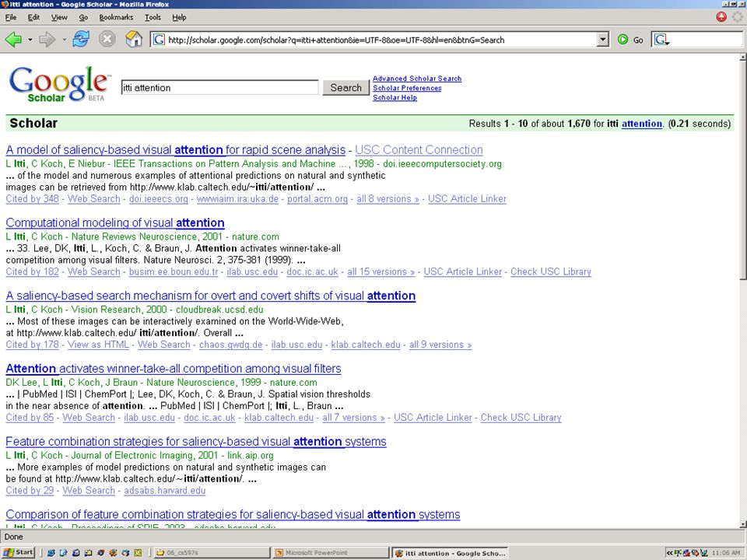The image size is (747, 560).
Task: Open the 'all 7 versions' link
Action: tap(353, 418)
